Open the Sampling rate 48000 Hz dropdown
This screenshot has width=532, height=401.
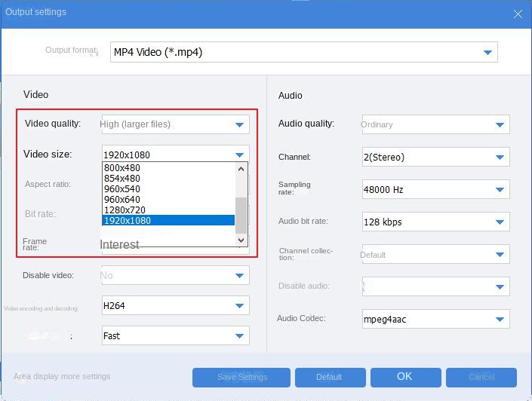pyautogui.click(x=500, y=190)
